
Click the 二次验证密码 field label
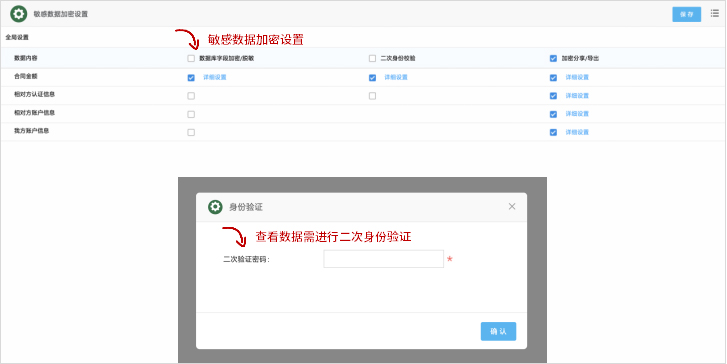246,260
